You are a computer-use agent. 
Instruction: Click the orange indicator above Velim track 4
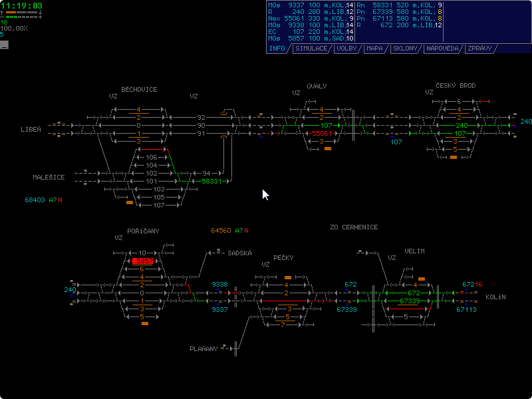(422, 278)
